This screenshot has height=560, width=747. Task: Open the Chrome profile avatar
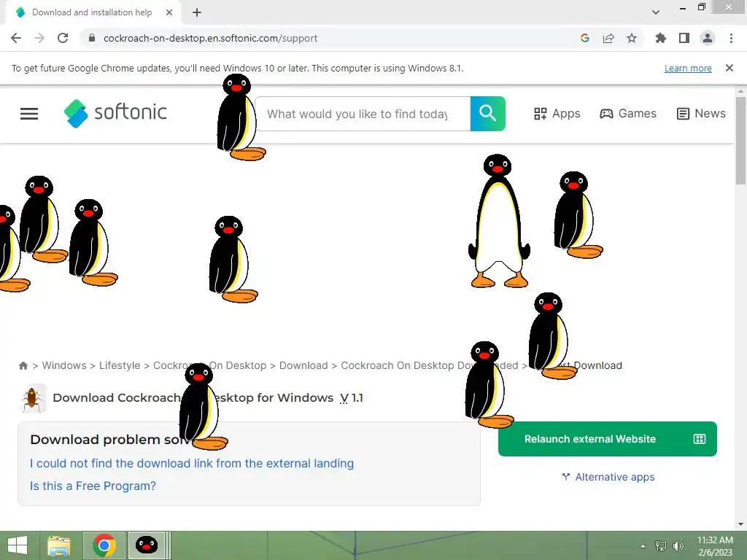pyautogui.click(x=708, y=38)
